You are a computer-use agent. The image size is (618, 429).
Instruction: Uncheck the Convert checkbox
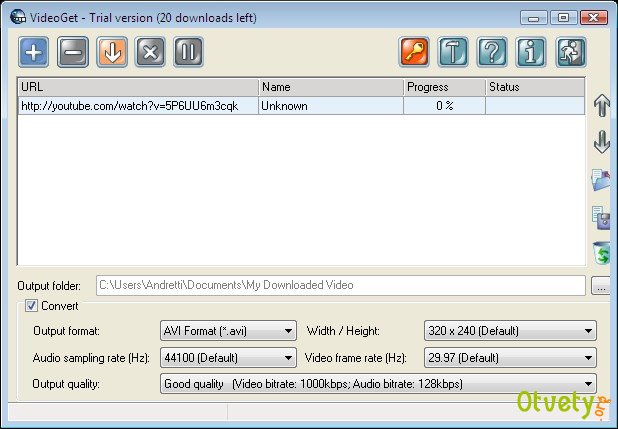click(32, 306)
